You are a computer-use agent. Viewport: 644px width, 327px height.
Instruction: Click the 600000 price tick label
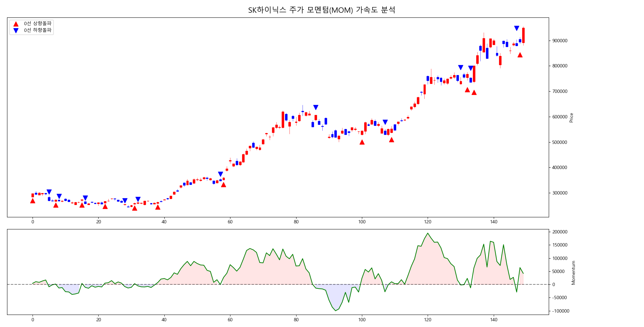pos(560,117)
